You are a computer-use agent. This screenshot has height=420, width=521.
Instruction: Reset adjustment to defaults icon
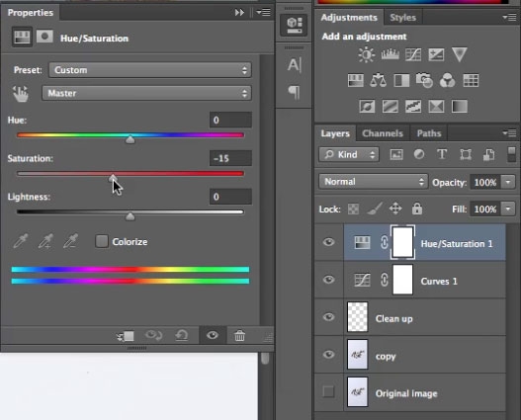pos(182,336)
